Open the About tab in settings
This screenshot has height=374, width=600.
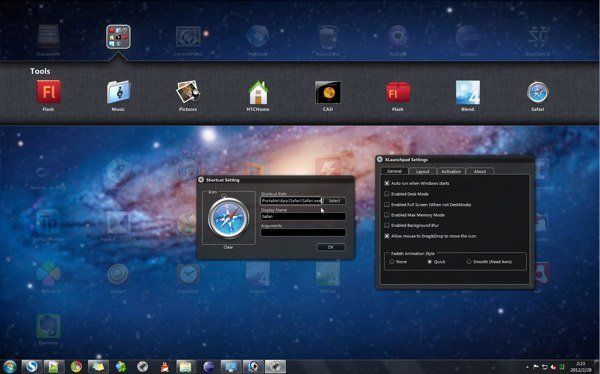point(480,171)
